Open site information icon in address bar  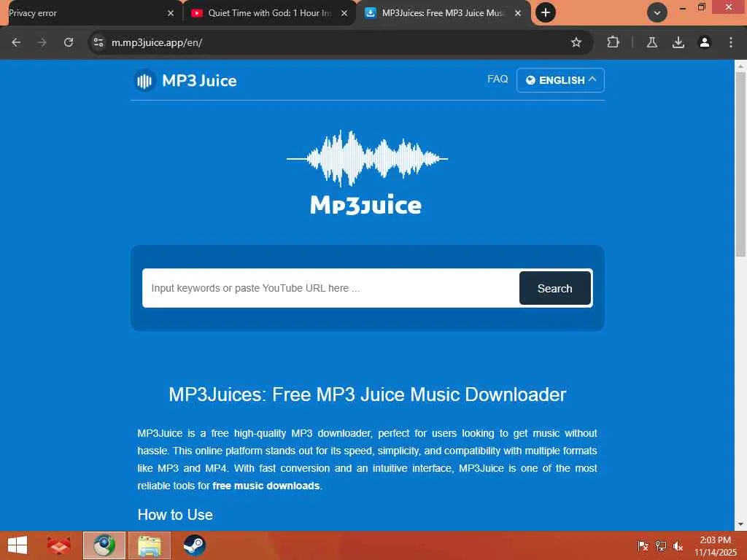(98, 42)
